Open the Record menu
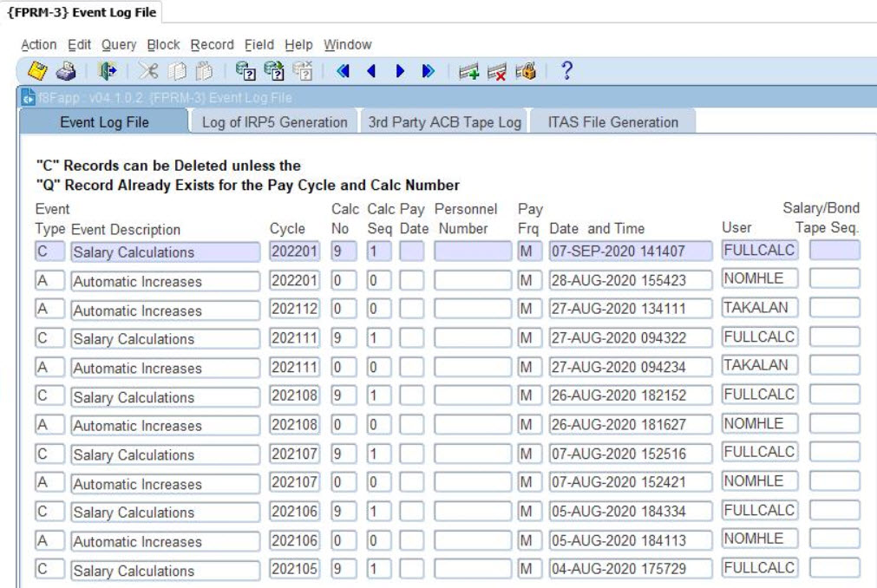 pos(213,45)
